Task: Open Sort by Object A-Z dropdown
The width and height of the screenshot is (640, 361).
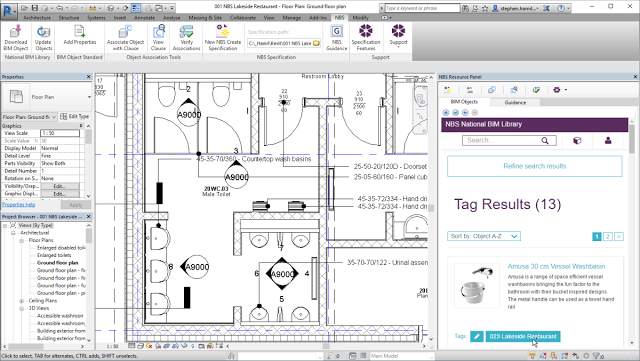Action: pyautogui.click(x=484, y=236)
